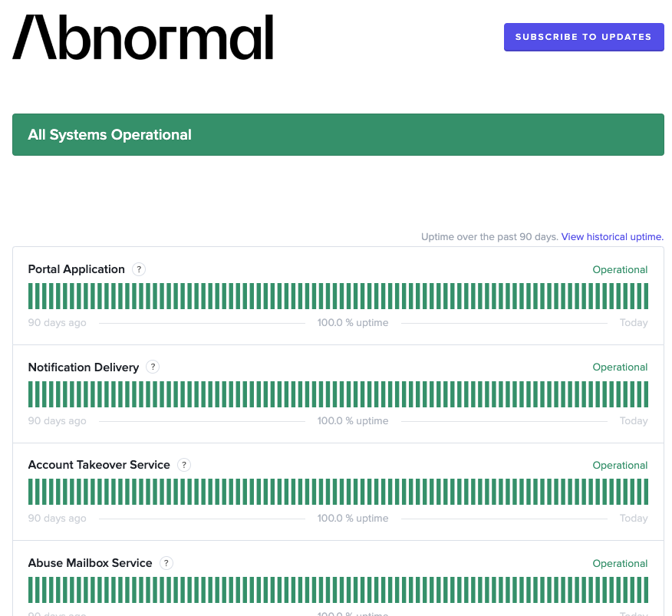
Task: Open the Portal Application help icon
Action: click(x=139, y=269)
